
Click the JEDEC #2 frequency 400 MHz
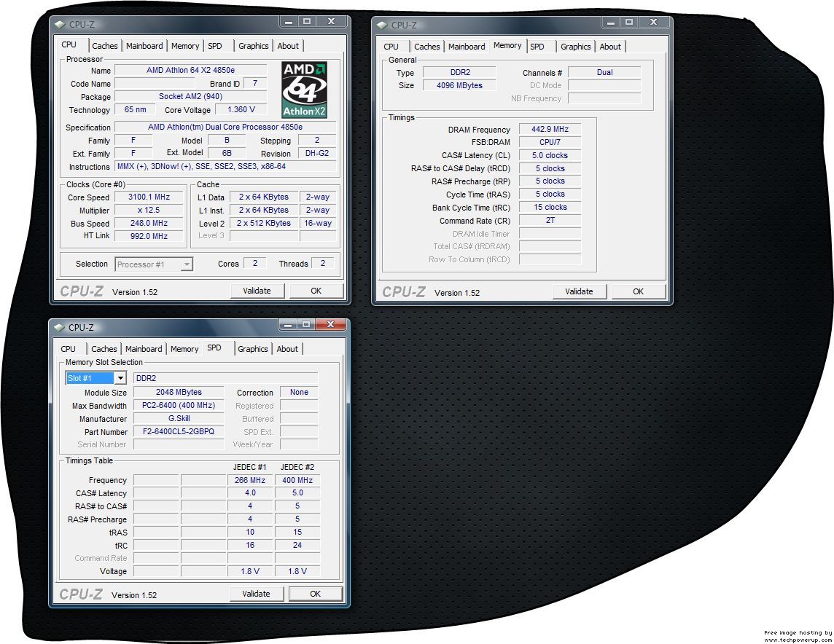297,480
